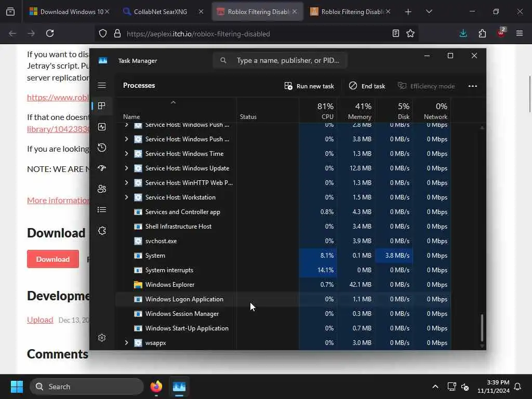Toggle Firefox reader view icon
Screen dimensions: 532x399
point(395,33)
